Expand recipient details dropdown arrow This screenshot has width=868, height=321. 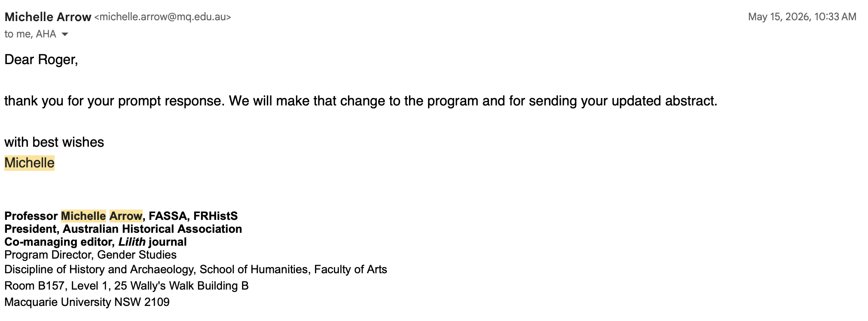point(65,34)
